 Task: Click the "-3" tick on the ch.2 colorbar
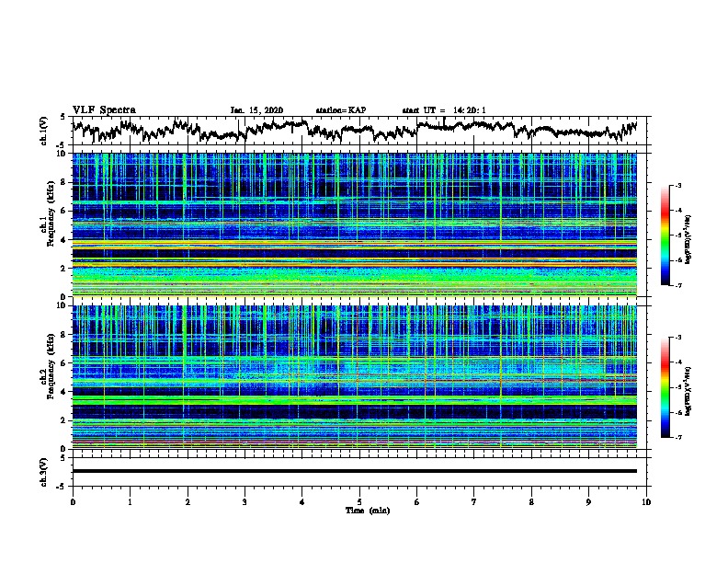click(x=678, y=338)
